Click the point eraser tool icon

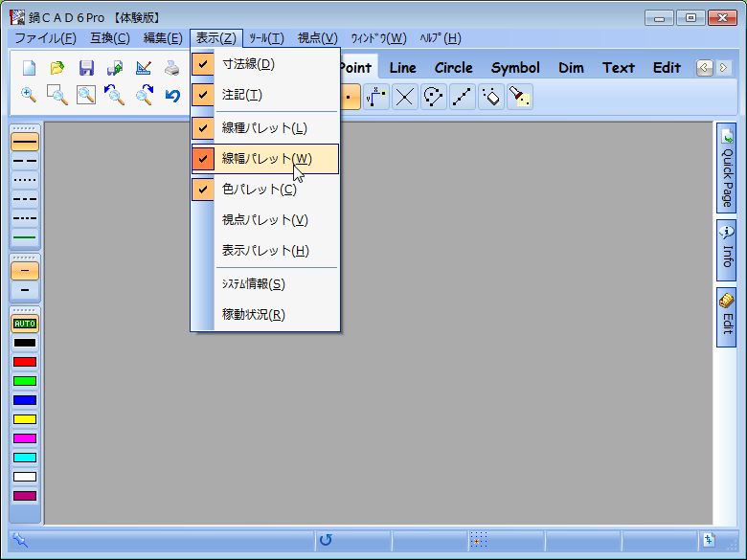491,97
